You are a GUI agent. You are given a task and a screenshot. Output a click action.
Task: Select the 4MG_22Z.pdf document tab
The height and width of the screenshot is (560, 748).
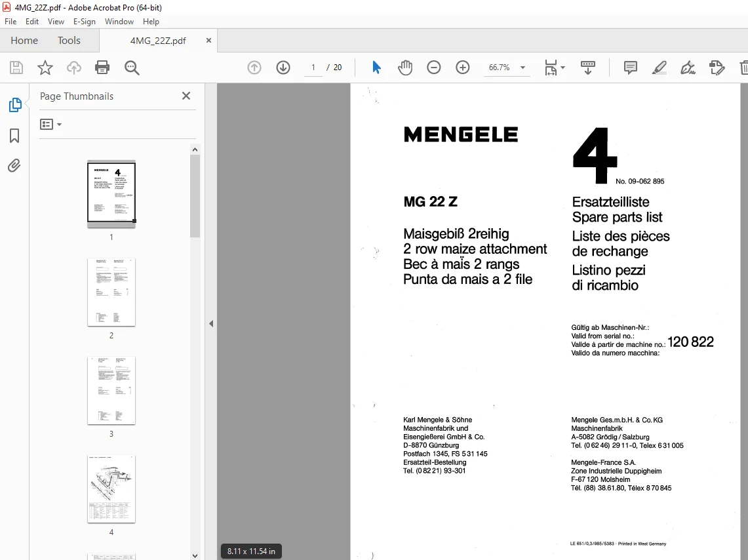pos(158,41)
